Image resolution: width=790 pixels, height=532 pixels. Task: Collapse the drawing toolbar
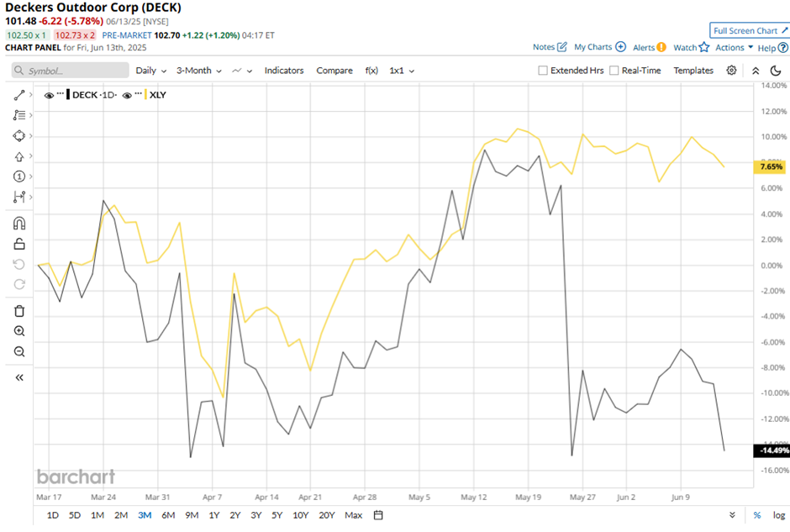click(x=19, y=377)
